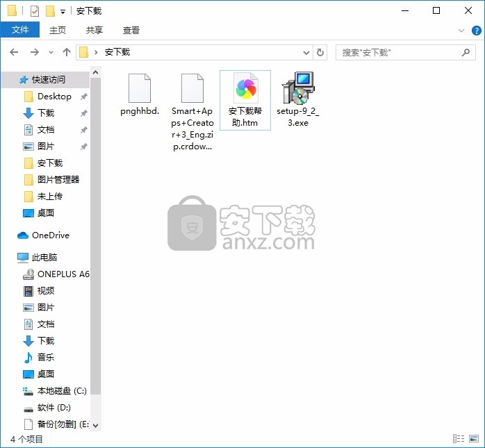Click the magnifier search icon
Viewport: 485px width, 448px height.
(466, 53)
